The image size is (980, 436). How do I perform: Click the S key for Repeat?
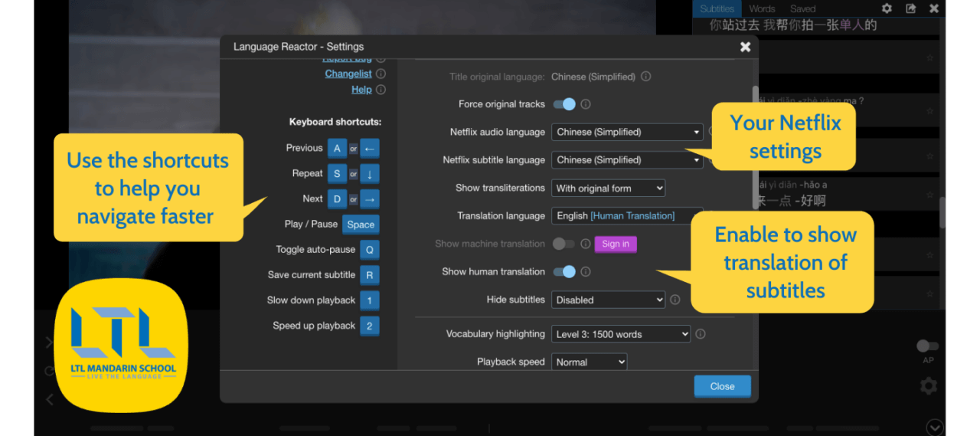338,174
